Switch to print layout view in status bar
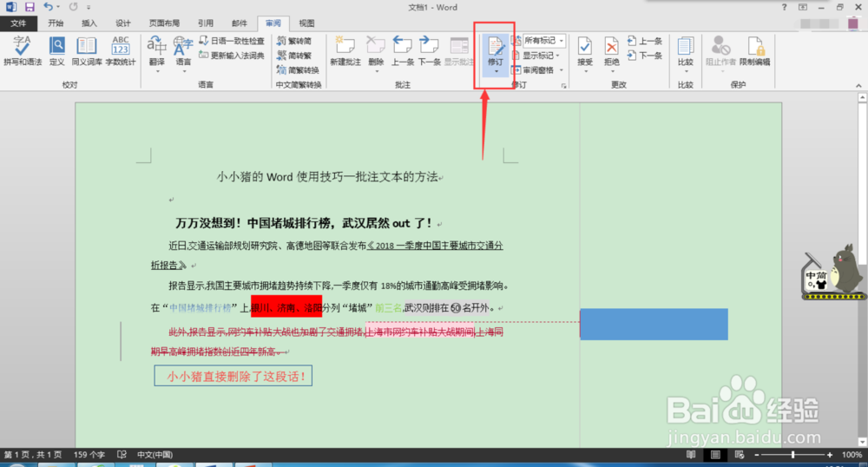The image size is (868, 467). pos(715,455)
